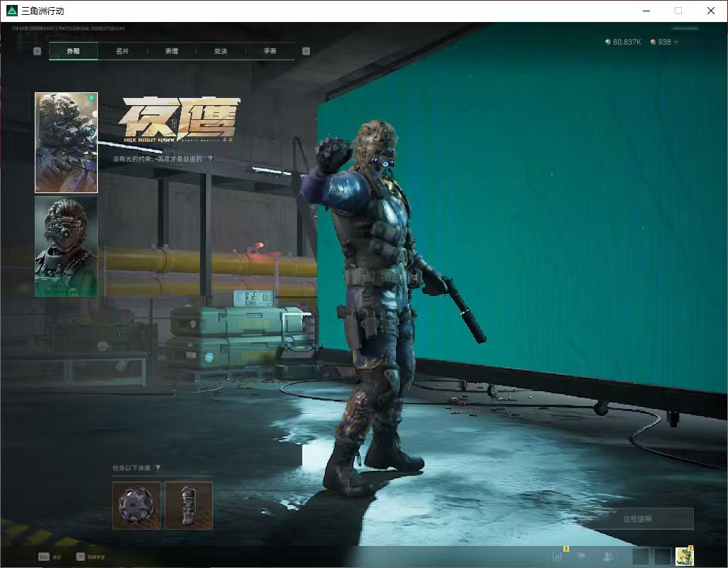The height and width of the screenshot is (568, 728).
Task: Open the bar chart stats icon
Action: (x=558, y=556)
